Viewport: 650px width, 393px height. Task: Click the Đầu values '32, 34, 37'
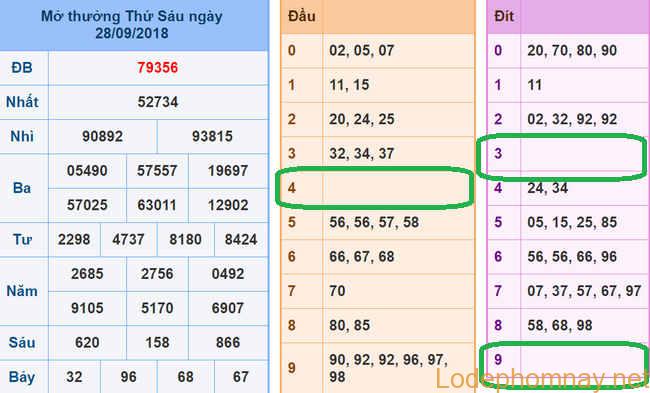tap(361, 154)
